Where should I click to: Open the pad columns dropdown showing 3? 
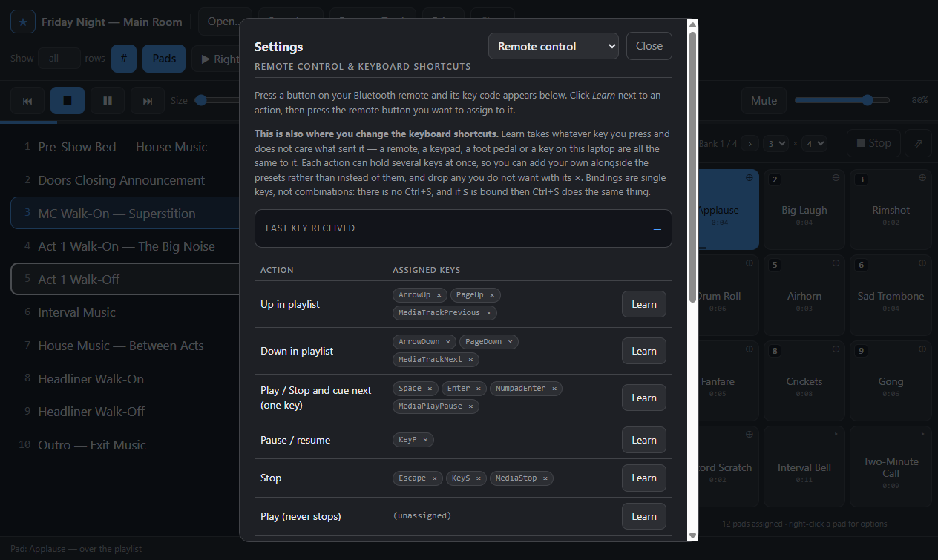[775, 143]
